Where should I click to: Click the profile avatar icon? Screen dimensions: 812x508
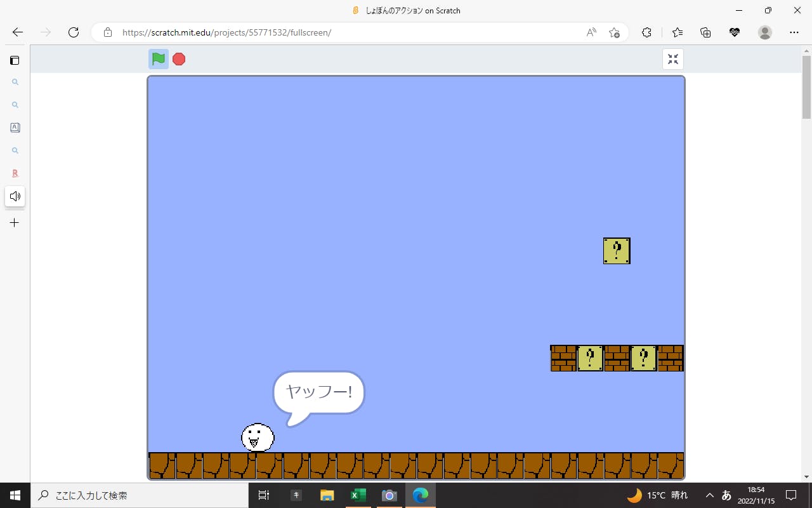[765, 32]
